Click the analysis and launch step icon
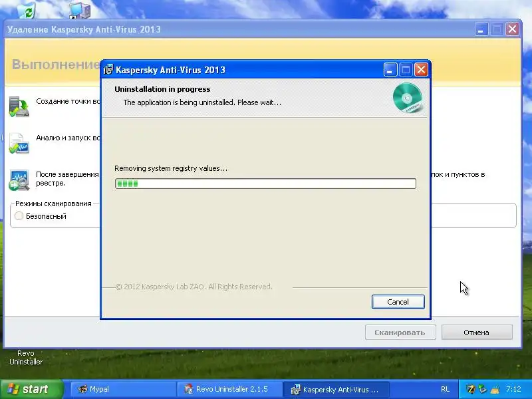The image size is (532, 399). (x=19, y=143)
